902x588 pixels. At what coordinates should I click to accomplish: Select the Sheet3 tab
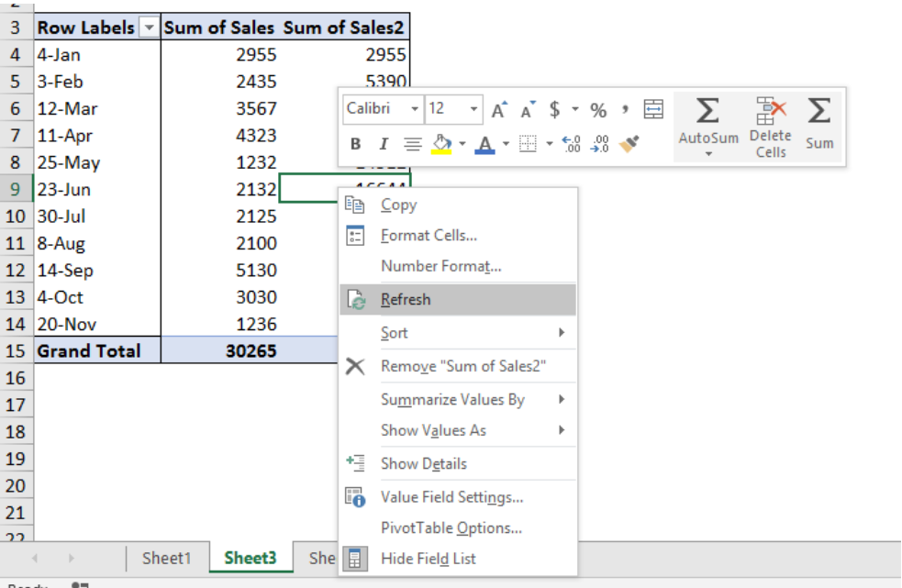(251, 558)
